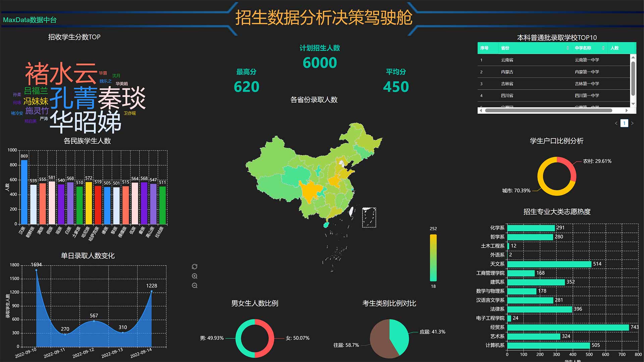Click right arrow of table horizontal scrollbar
This screenshot has height=362, width=644.
627,110
